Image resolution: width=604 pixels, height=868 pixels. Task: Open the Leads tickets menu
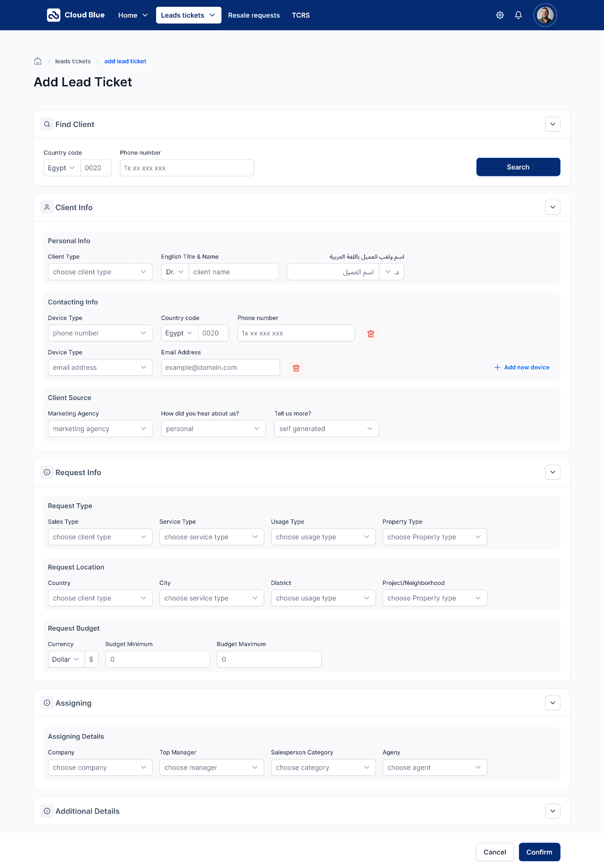point(189,15)
